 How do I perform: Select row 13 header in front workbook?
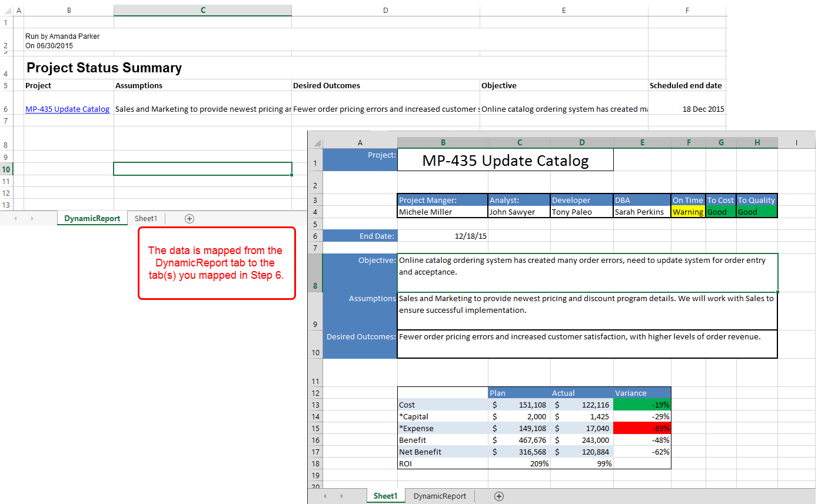(315, 405)
